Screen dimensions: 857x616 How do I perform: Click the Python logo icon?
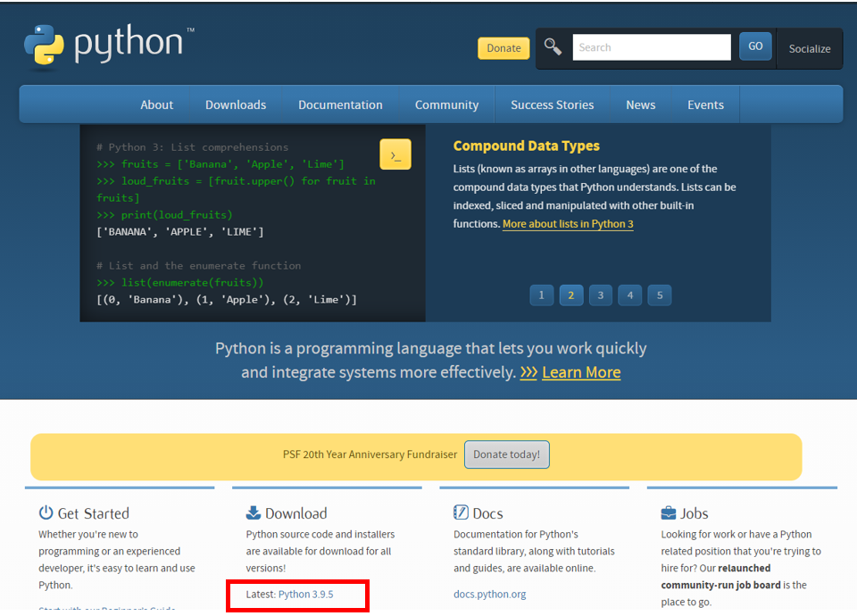[x=43, y=42]
